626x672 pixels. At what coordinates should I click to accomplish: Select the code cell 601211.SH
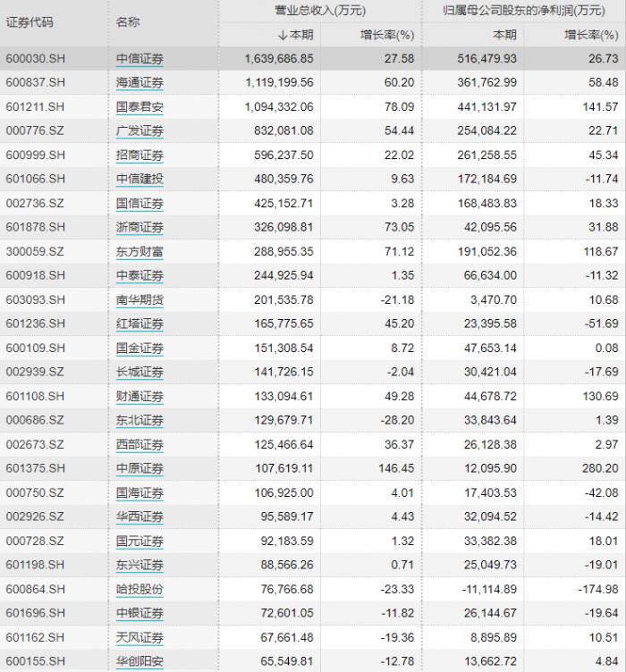coord(35,106)
